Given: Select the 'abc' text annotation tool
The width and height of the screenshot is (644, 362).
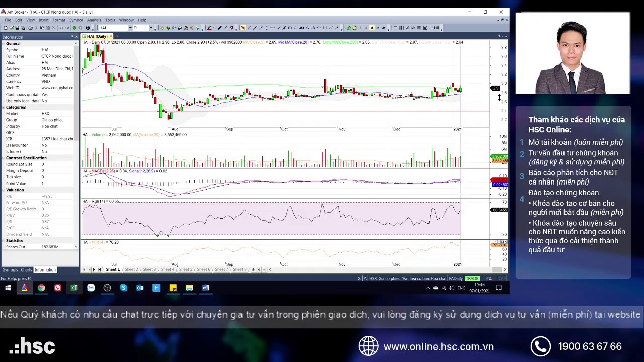Looking at the screenshot, I should (302, 28).
